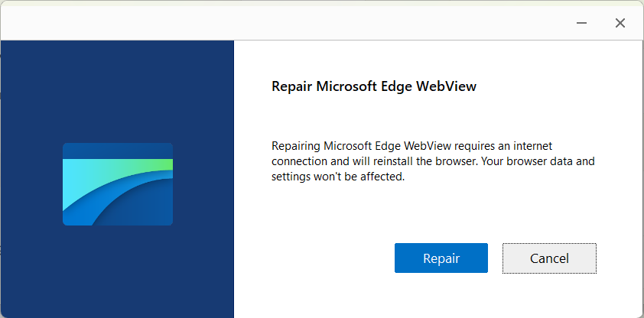Click the "settings won't be affected" line

click(x=337, y=177)
